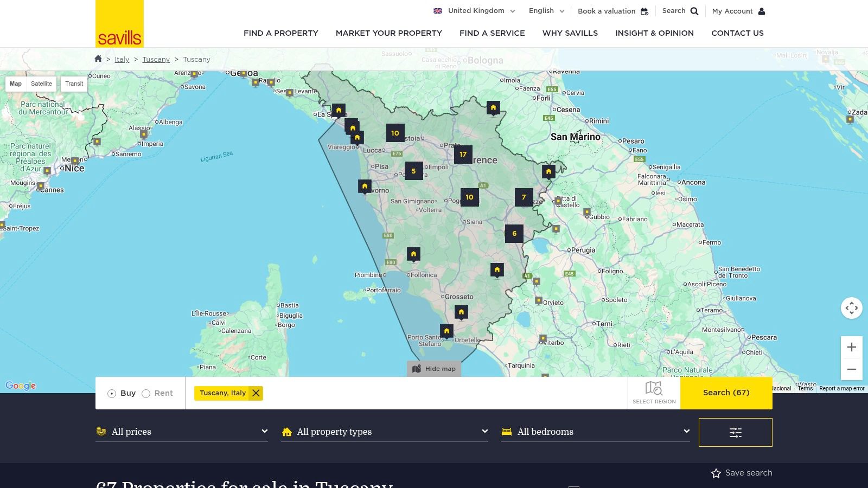The width and height of the screenshot is (868, 488).
Task: Remove the Tuscany, Italy location tag
Action: point(256,393)
